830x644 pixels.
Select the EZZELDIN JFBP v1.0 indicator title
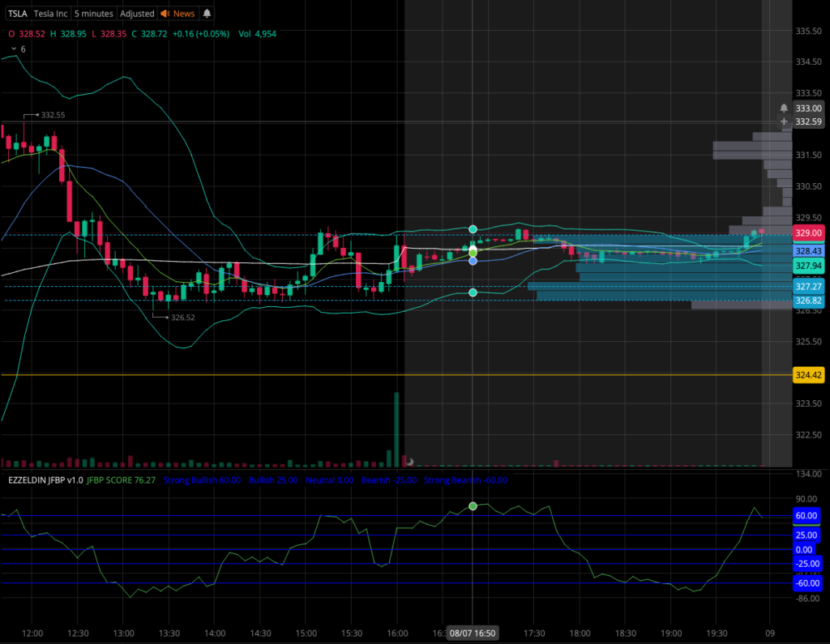[x=45, y=480]
